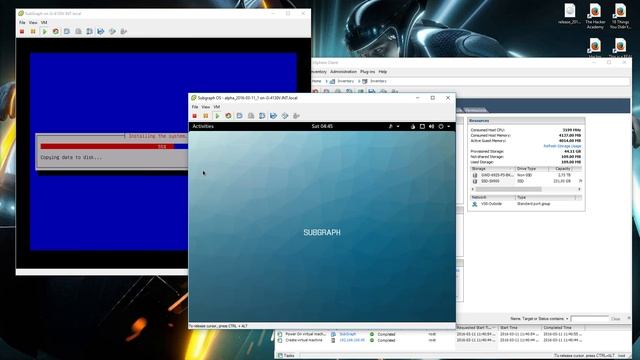Click the green Power On icon in Subgraph OS console

(217, 116)
